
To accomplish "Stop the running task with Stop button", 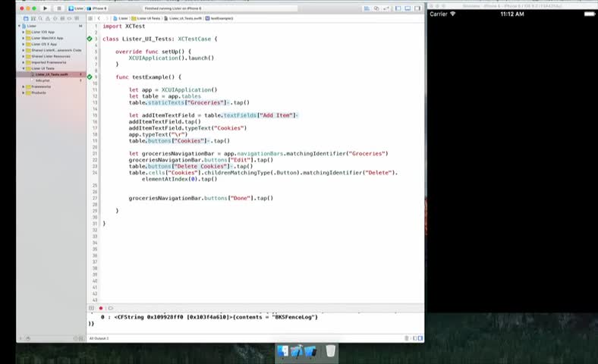I will (58, 8).
